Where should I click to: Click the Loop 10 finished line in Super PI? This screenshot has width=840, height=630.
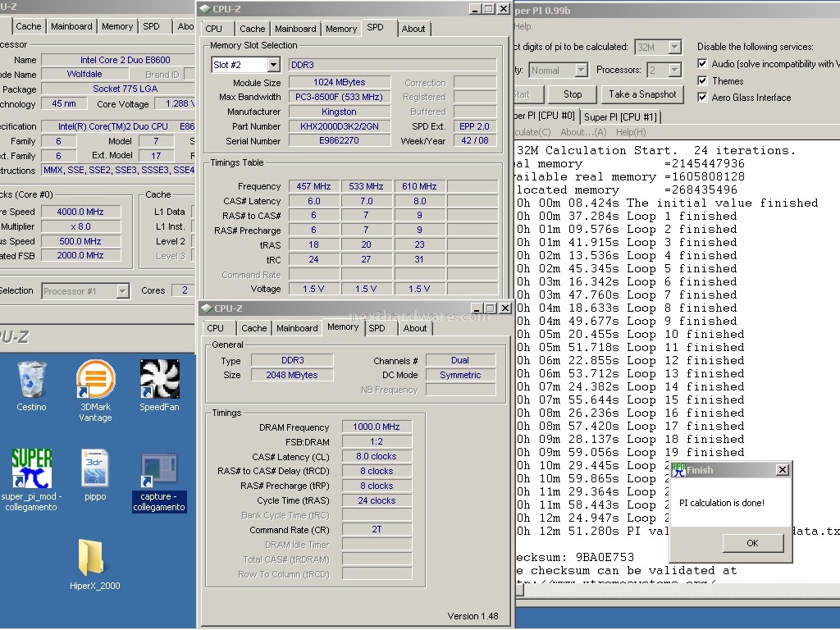(x=630, y=335)
